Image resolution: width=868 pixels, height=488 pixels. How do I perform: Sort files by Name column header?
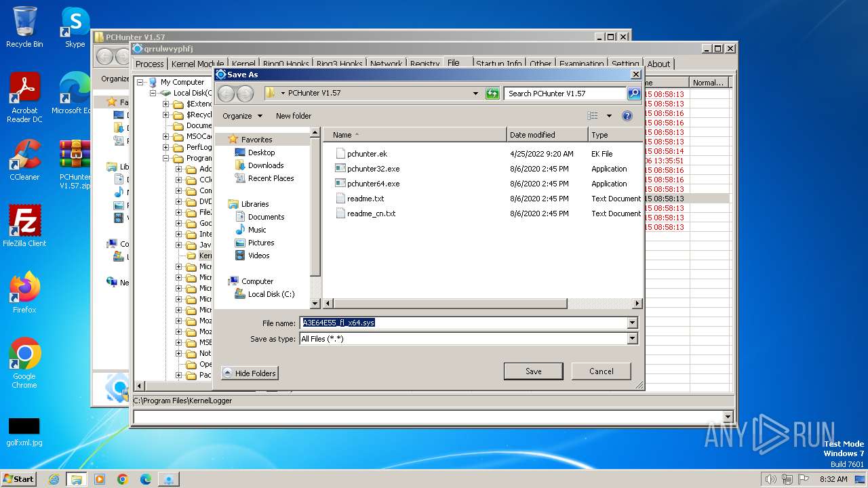tap(415, 135)
